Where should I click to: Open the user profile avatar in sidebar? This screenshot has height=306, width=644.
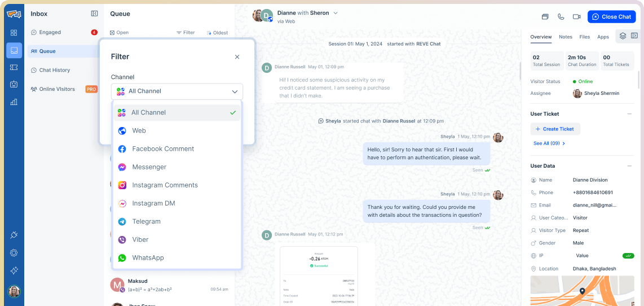[x=14, y=291]
